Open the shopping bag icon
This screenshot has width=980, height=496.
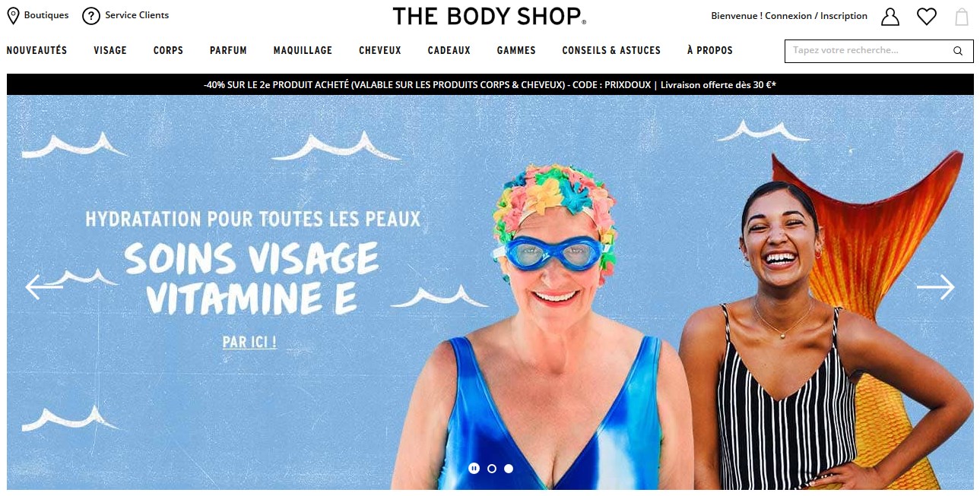click(x=962, y=17)
